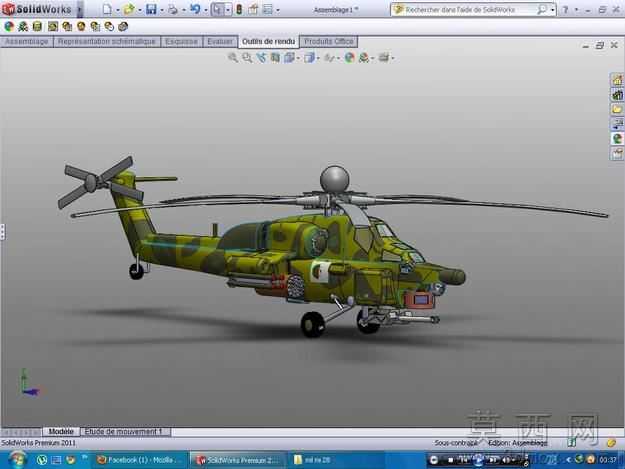
Task: Select the Modèle bottom tab
Action: pos(61,432)
